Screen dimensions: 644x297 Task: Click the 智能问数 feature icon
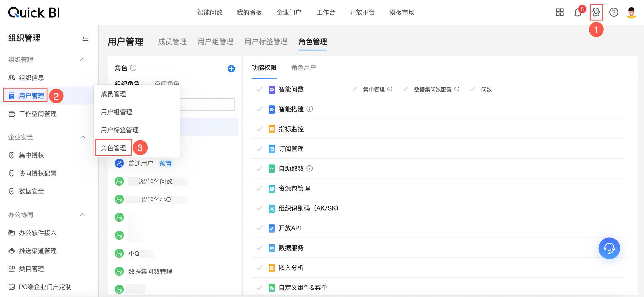[272, 89]
